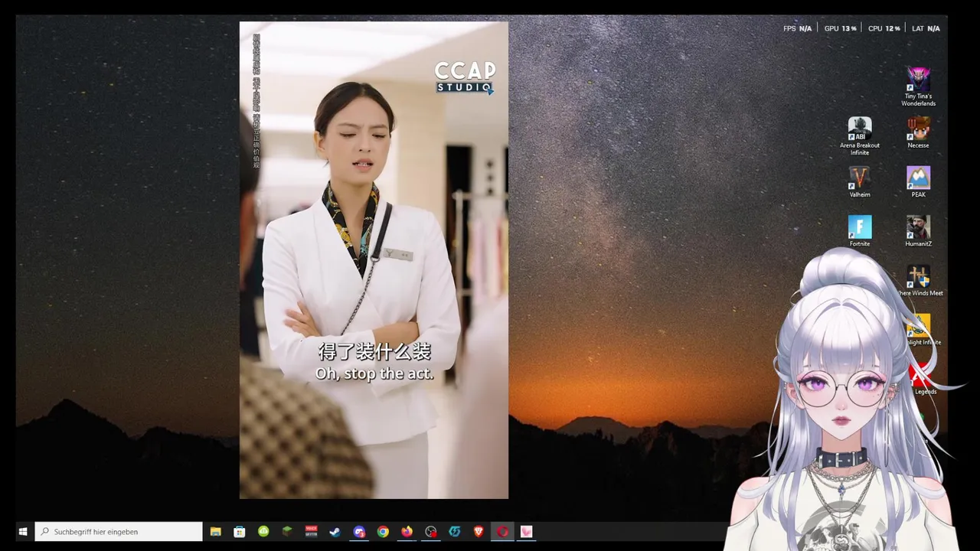Open Steam from taskbar
Viewport: 980px width, 551px height.
click(x=335, y=531)
